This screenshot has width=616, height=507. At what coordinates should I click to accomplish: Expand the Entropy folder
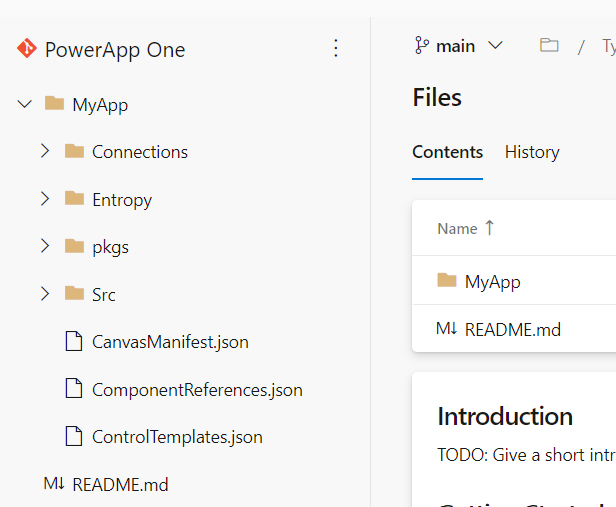[45, 199]
